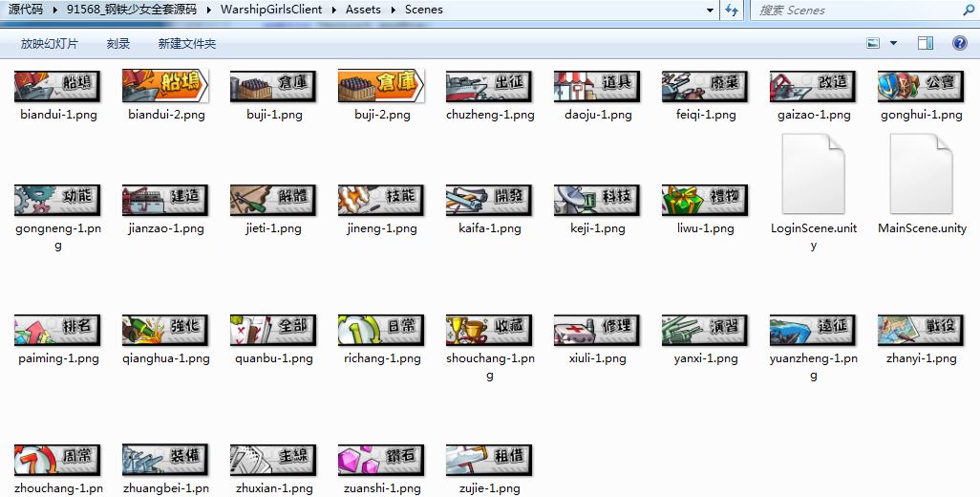The height and width of the screenshot is (497, 980).
Task: Create a new folder with 新建文件夹
Action: (187, 44)
